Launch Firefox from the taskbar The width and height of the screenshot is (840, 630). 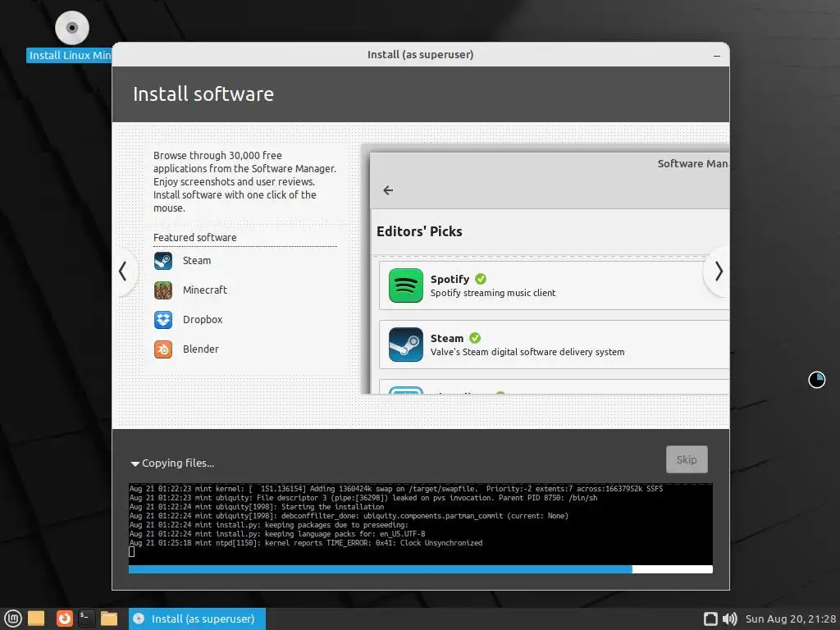pos(64,619)
